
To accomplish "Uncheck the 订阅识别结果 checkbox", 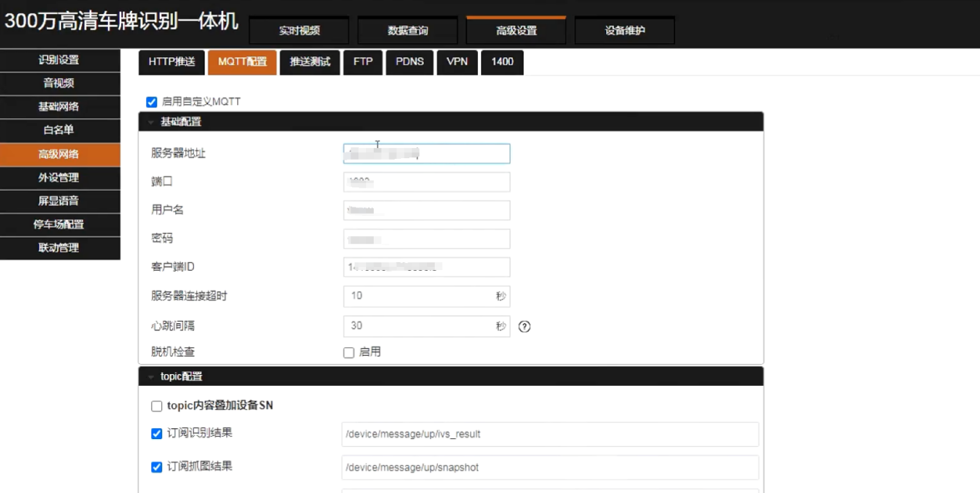I will point(157,434).
